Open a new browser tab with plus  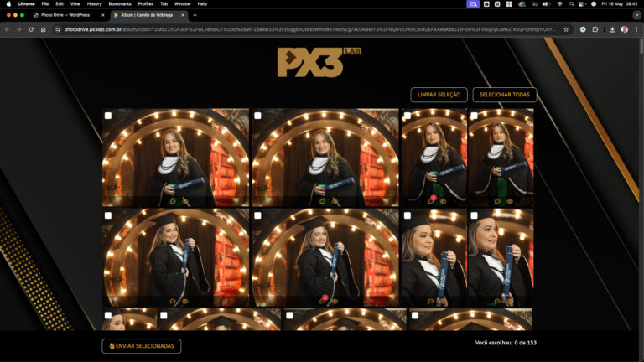point(195,15)
